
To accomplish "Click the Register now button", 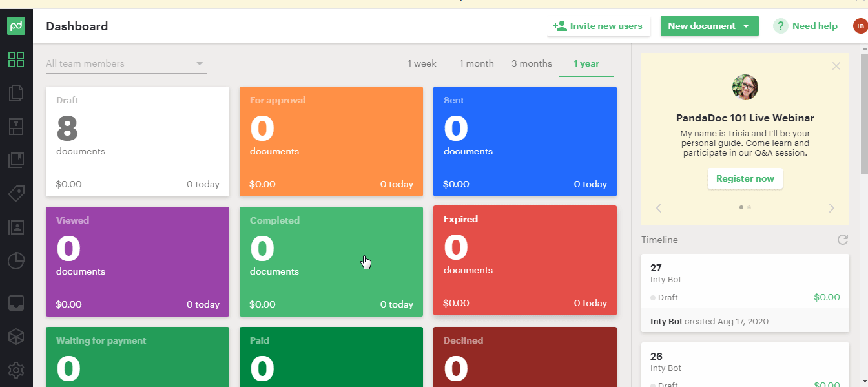I will click(x=745, y=178).
